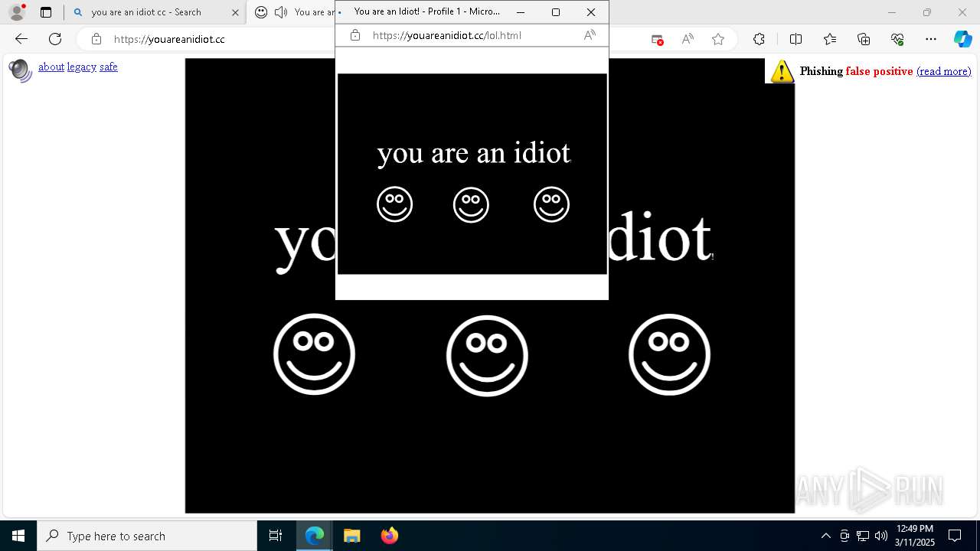Open the Edge profile avatar

[x=17, y=12]
